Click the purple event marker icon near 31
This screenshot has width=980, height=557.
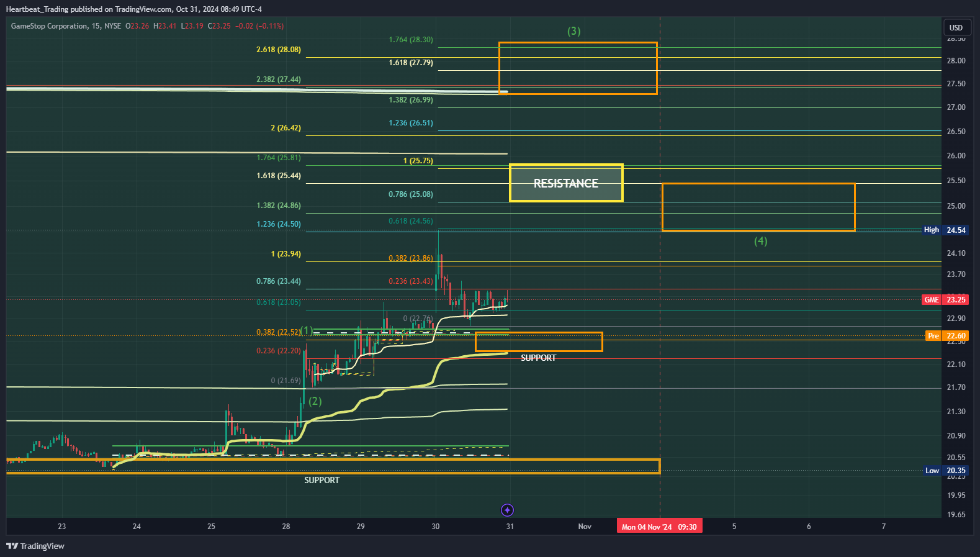(x=507, y=510)
